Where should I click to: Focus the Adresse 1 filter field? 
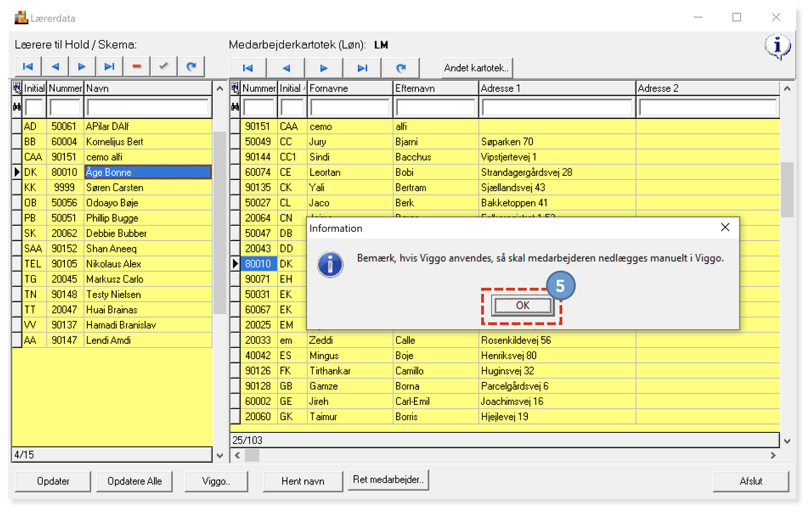tap(557, 107)
